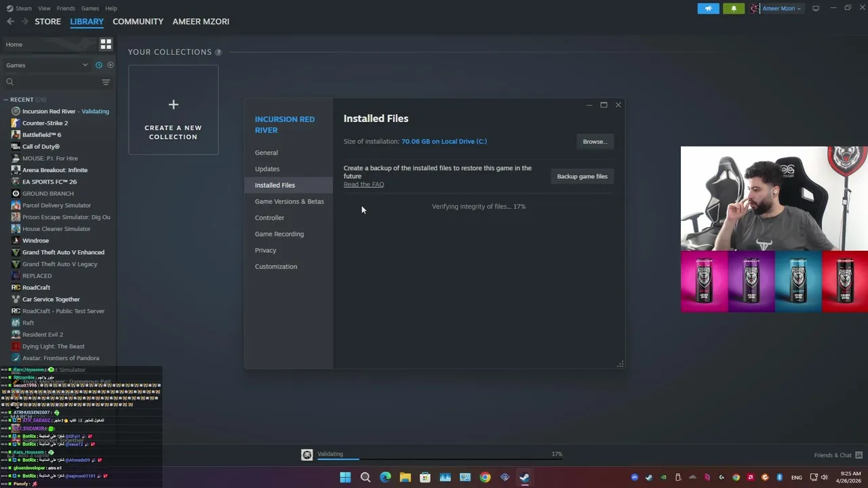The height and width of the screenshot is (488, 868).
Task: Click the Validating download progress bar
Action: tap(441, 460)
